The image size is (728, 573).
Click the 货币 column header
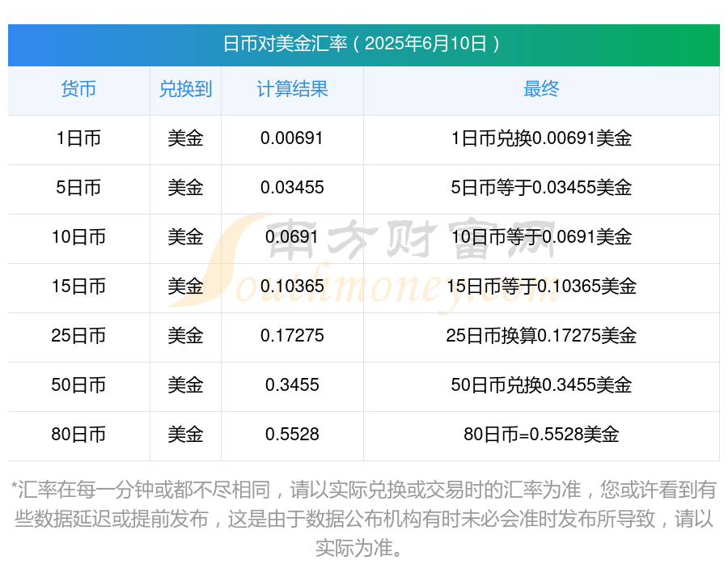click(78, 89)
